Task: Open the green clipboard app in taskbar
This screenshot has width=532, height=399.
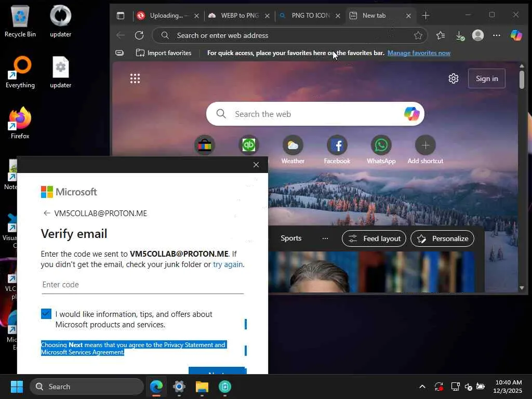Action: coord(224,387)
